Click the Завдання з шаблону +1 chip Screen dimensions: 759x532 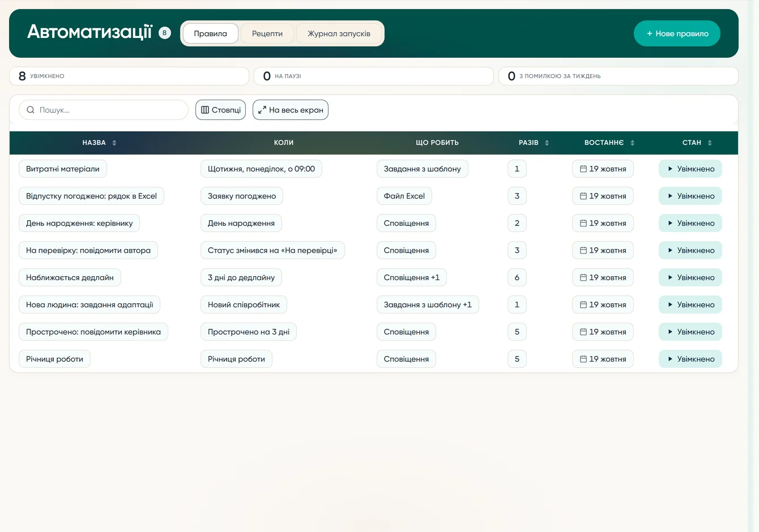click(x=428, y=304)
